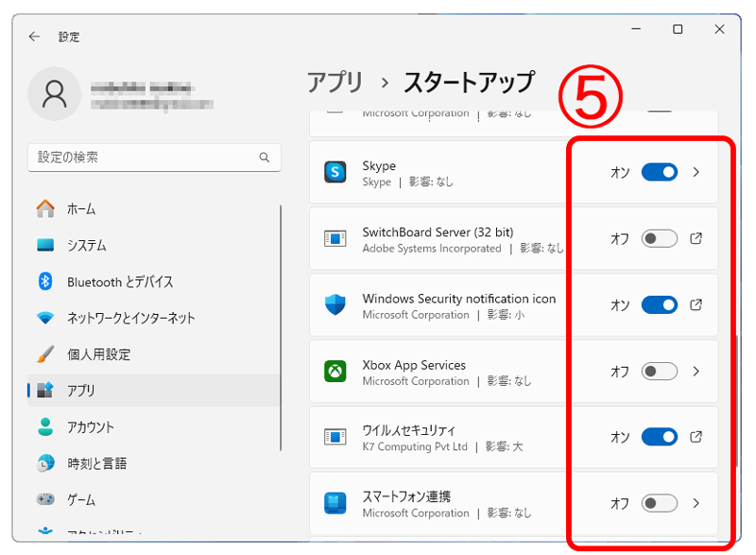
Task: Enable Xbox App Services startup toggle
Action: coord(659,372)
